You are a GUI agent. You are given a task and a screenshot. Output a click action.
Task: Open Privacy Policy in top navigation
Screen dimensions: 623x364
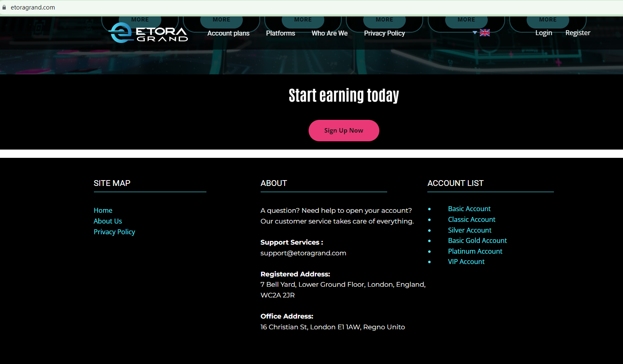[384, 33]
